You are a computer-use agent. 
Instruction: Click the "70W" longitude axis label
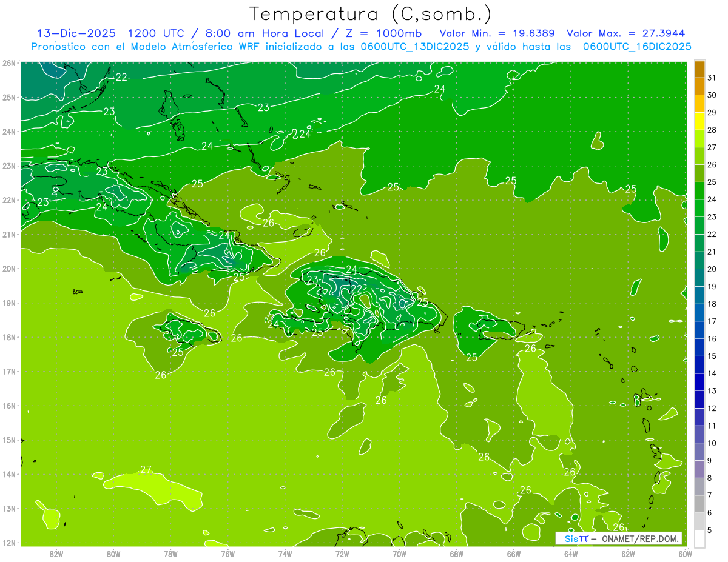coord(399,554)
